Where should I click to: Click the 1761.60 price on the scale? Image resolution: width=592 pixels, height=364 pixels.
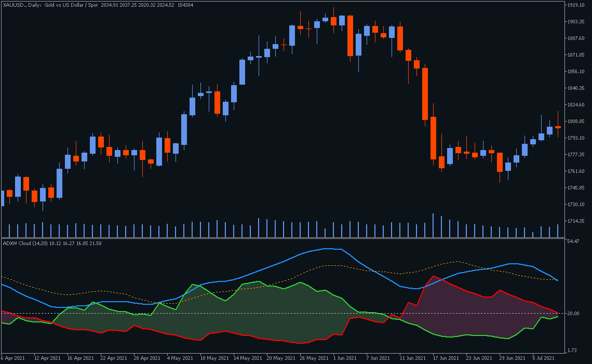(x=576, y=171)
